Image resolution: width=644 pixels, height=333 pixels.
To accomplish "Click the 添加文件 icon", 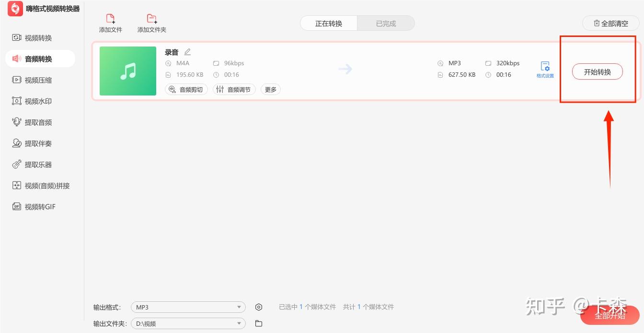I will (x=110, y=19).
